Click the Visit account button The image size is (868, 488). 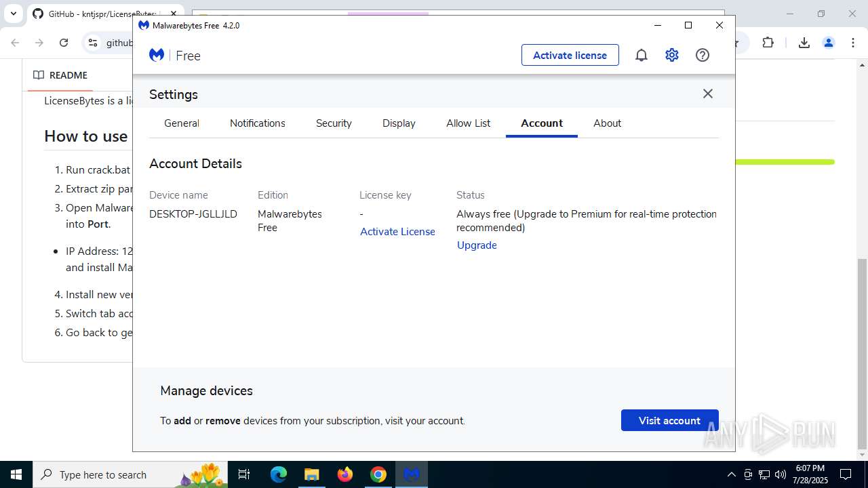(x=669, y=420)
